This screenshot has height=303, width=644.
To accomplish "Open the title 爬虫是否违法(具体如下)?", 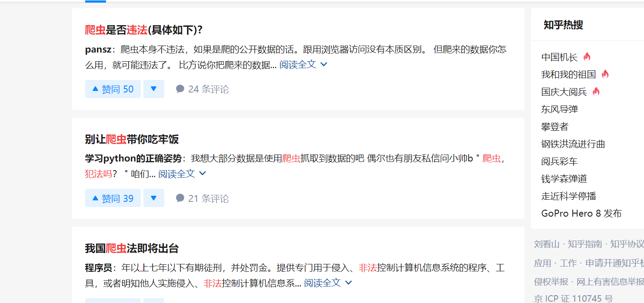I will [144, 30].
